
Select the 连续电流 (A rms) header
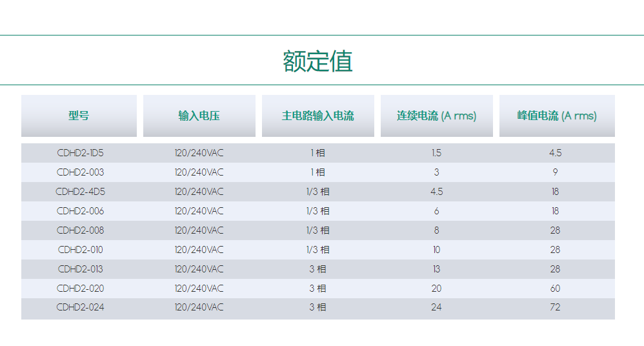pos(436,116)
